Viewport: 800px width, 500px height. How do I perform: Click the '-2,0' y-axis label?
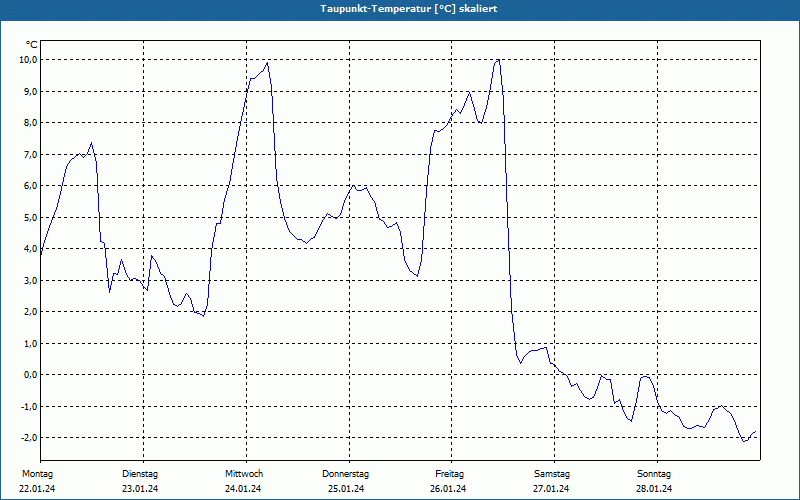(30, 438)
